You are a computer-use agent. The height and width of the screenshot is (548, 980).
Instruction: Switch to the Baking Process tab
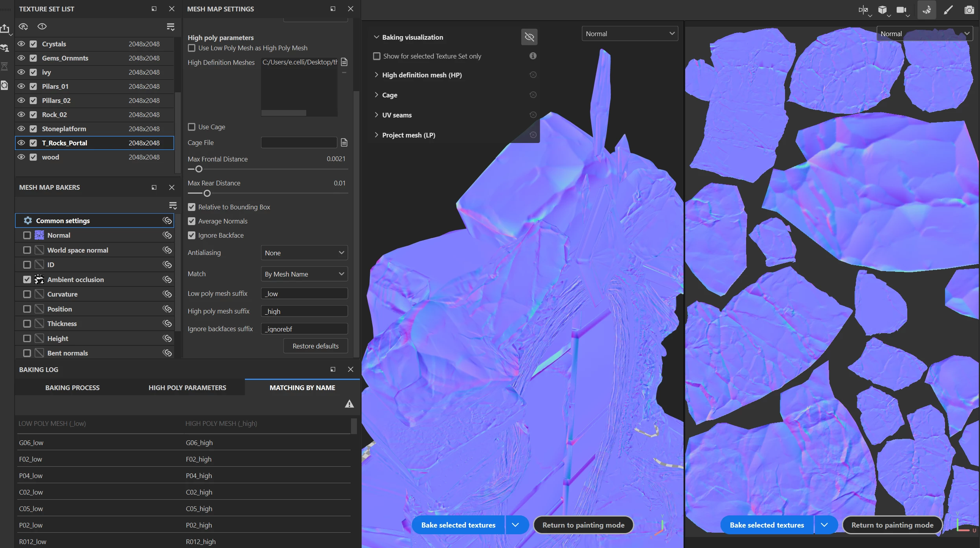pyautogui.click(x=72, y=388)
